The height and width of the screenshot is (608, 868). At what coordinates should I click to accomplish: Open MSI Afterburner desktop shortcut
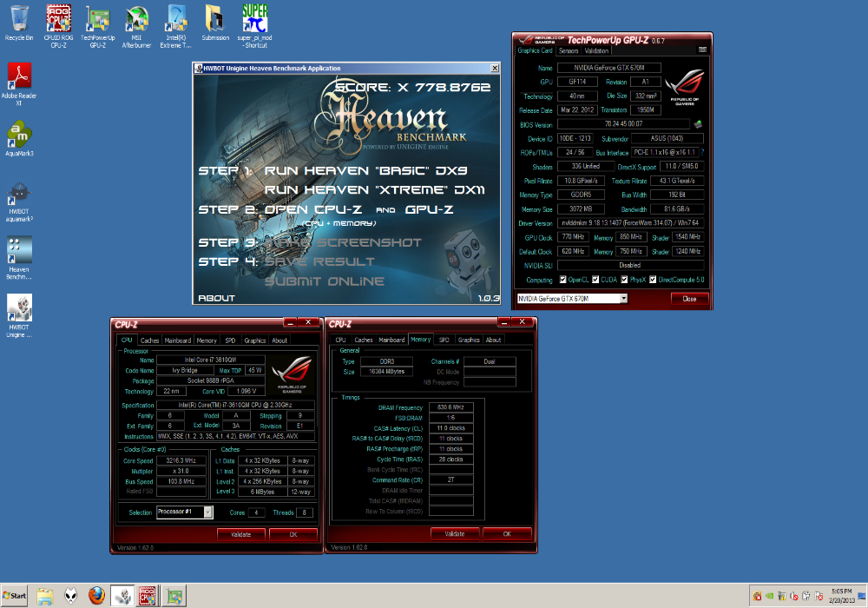click(136, 26)
